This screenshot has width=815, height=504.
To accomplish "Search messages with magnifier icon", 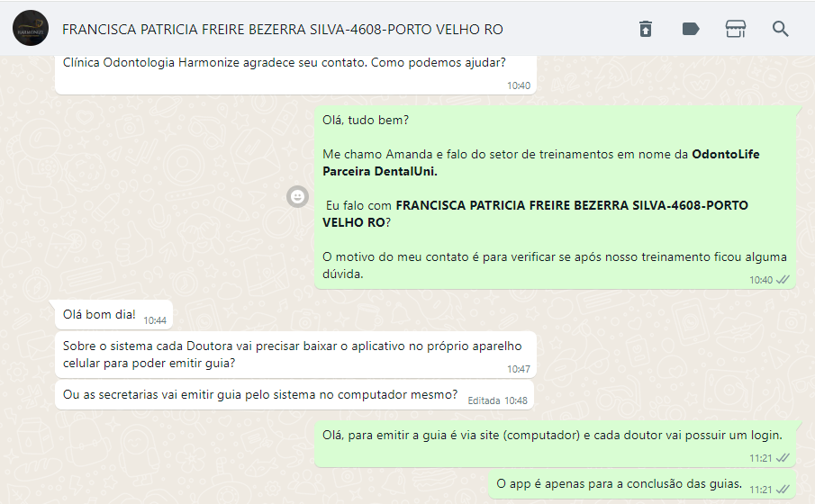I will [780, 29].
